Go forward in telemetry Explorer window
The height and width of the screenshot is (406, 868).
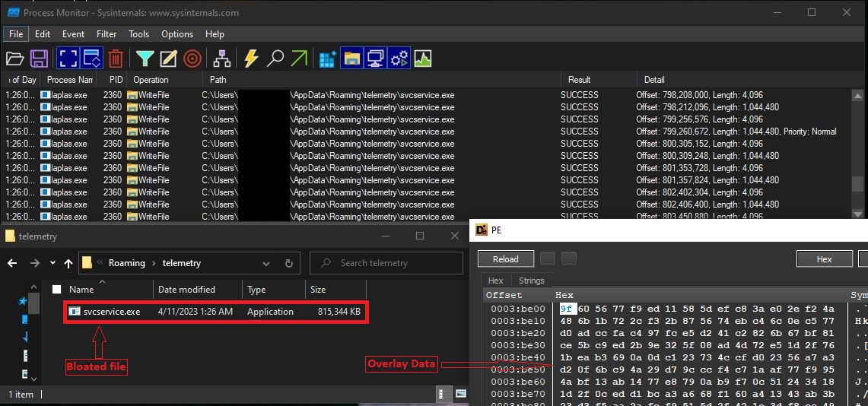pyautogui.click(x=34, y=263)
